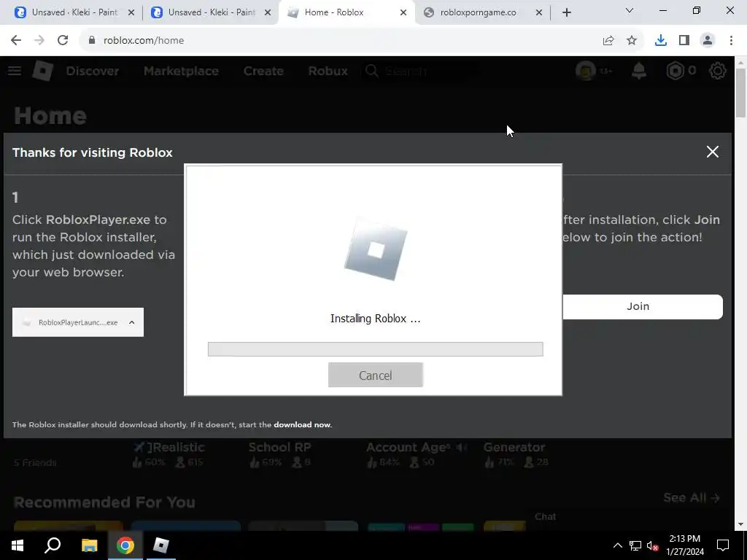Click the network tray icon
Viewport: 747px width, 560px height.
coord(635,545)
